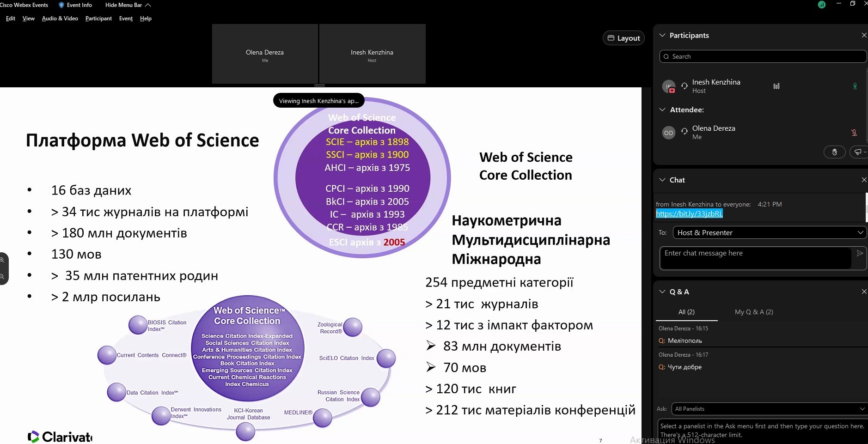Open the bit.ly link in chat

pos(689,213)
